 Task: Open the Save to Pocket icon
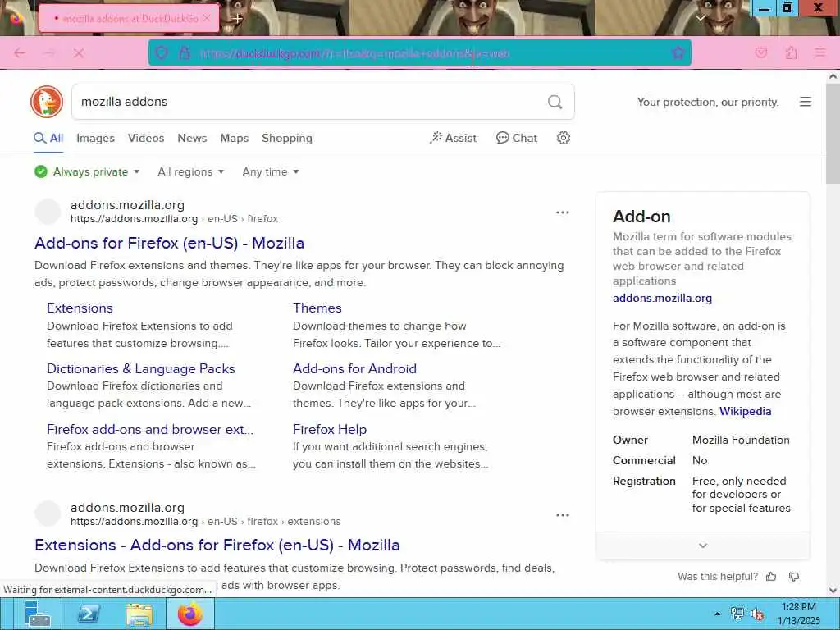coord(760,53)
